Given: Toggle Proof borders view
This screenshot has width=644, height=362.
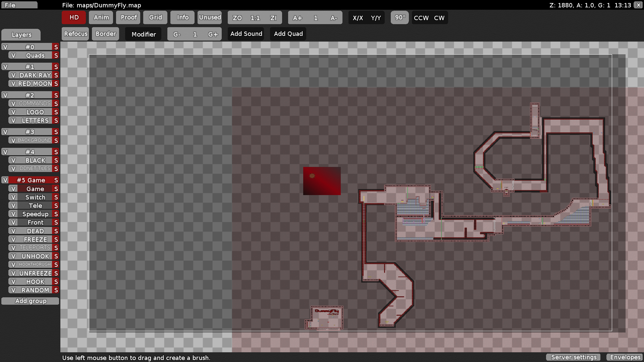Looking at the screenshot, I should (x=128, y=17).
